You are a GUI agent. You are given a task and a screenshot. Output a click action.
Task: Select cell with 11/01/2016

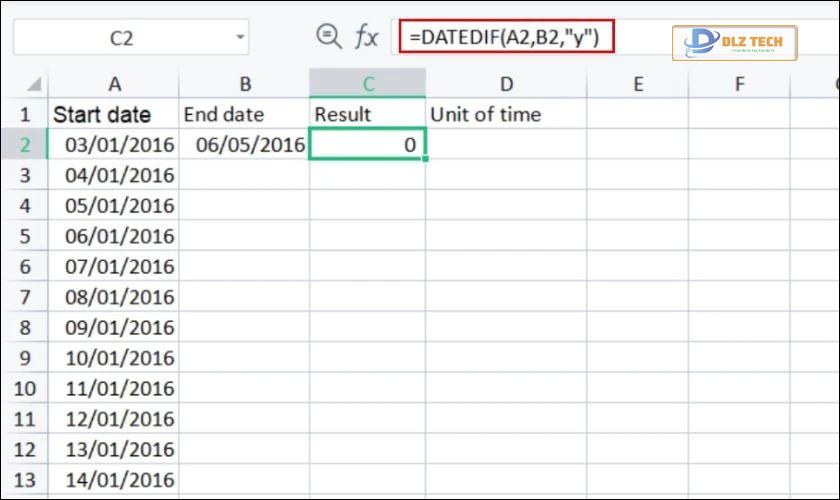(x=114, y=389)
